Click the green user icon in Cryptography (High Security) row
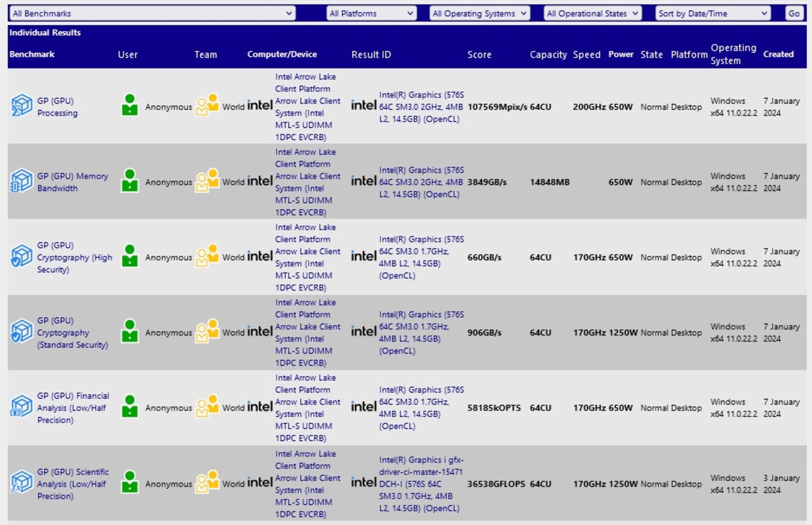The width and height of the screenshot is (812, 525). [x=130, y=255]
